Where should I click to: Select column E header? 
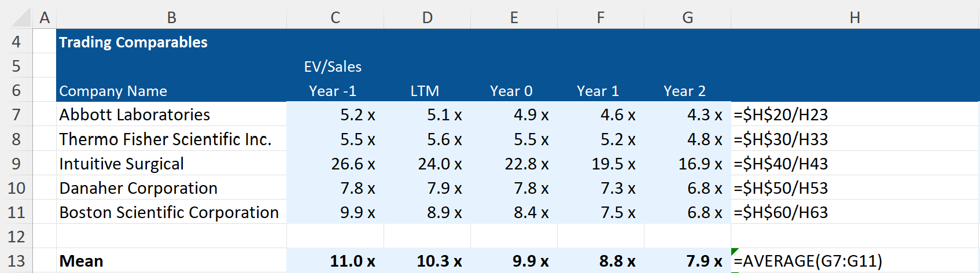514,18
